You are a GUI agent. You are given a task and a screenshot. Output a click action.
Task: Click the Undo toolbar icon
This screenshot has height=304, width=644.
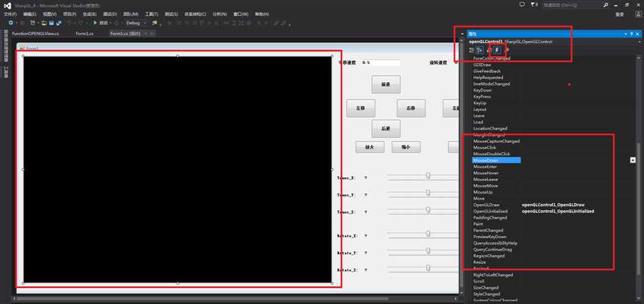(x=69, y=23)
